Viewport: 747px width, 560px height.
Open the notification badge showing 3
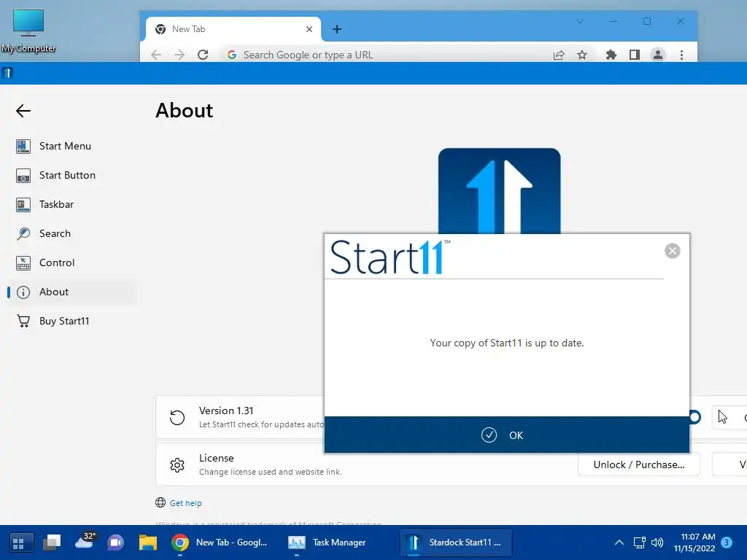click(x=727, y=542)
